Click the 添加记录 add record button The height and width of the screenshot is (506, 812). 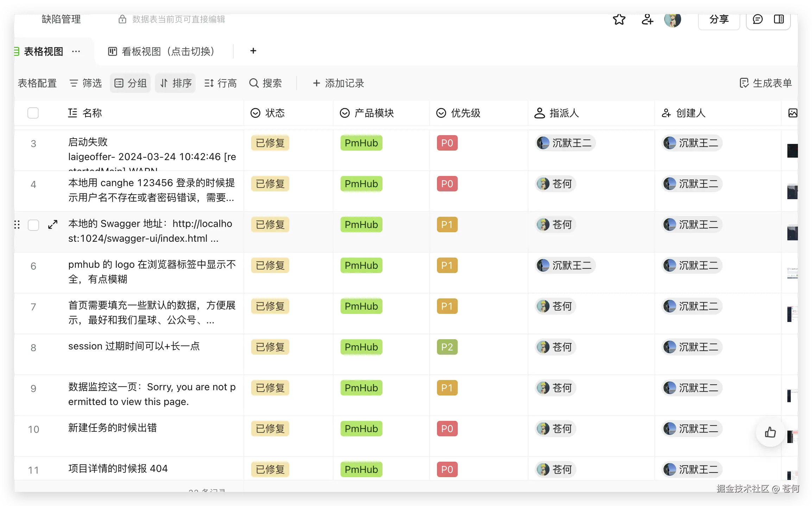pyautogui.click(x=338, y=83)
